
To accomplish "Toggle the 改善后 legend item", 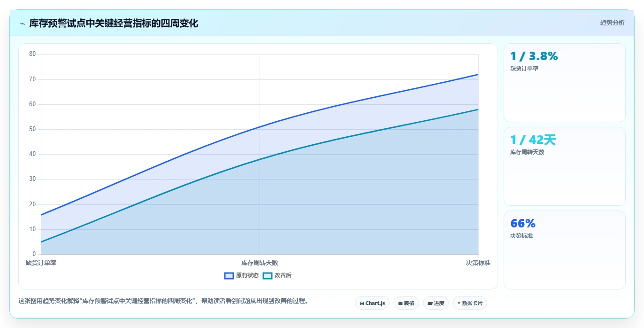I will 277,275.
